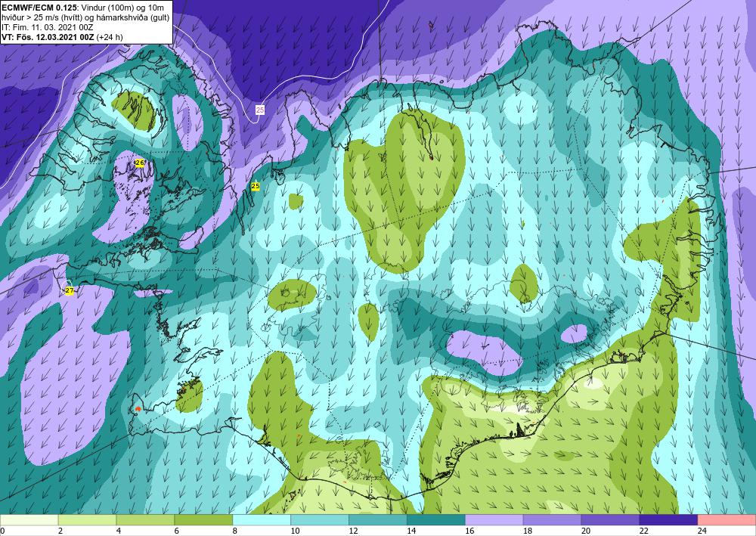The width and height of the screenshot is (756, 536).
Task: Click the 'VT: Fös. 12.03.2021 00Z (+24 h)' line
Action: tap(62, 37)
